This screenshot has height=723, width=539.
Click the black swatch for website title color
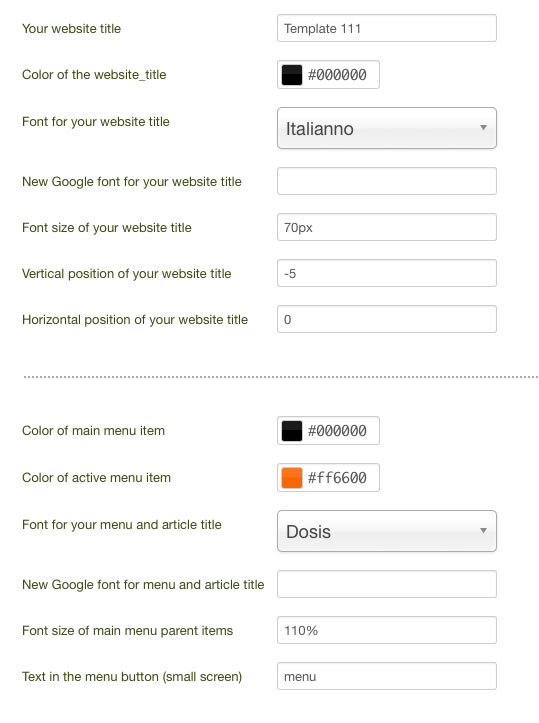[x=291, y=75]
